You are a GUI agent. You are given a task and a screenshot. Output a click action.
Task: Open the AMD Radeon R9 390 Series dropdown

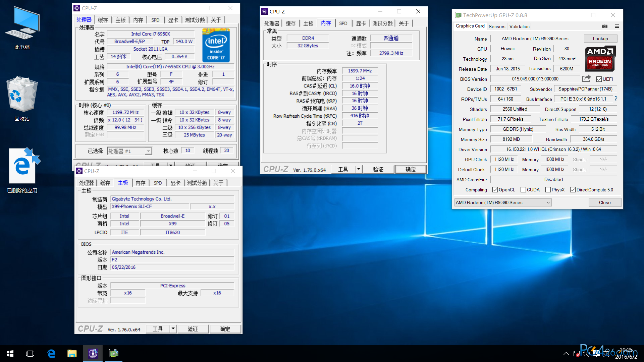[503, 202]
